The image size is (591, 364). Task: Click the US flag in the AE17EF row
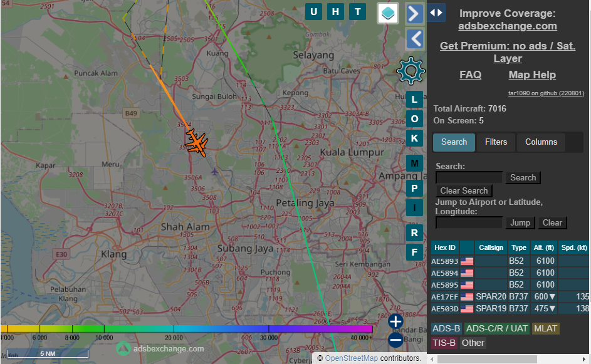[x=467, y=297]
